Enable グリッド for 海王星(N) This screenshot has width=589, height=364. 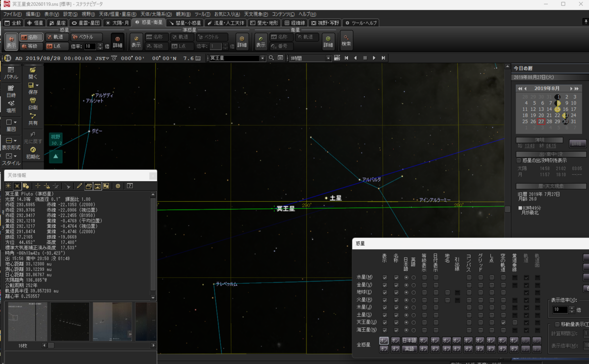click(481, 330)
